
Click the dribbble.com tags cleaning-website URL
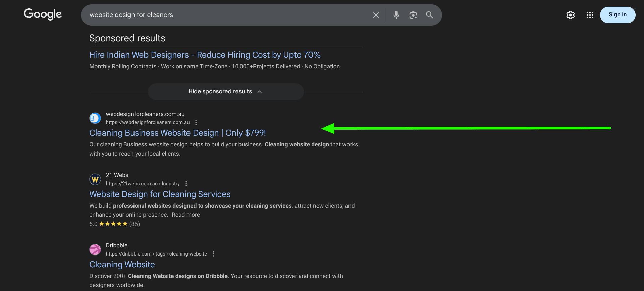156,254
